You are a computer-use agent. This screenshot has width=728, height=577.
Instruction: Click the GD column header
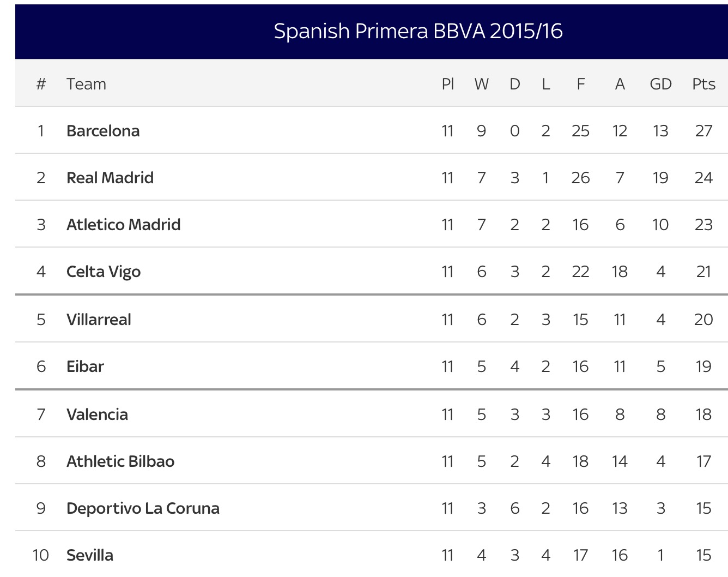point(660,84)
